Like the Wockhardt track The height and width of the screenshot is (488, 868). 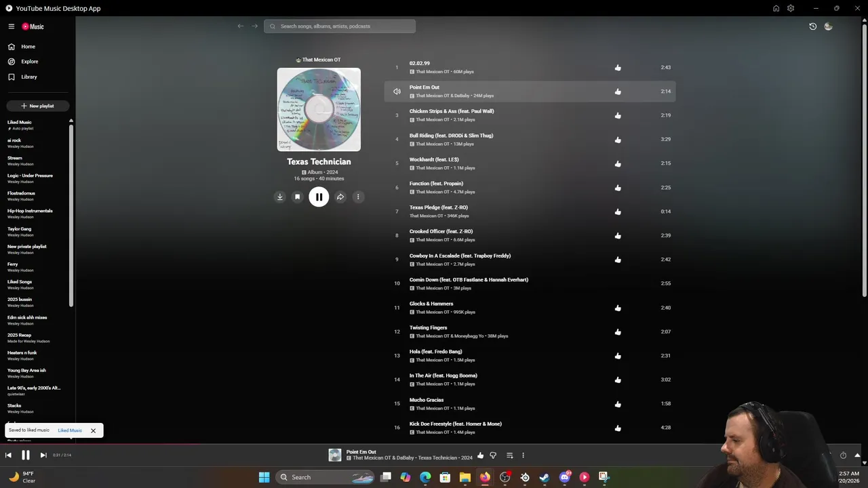618,164
